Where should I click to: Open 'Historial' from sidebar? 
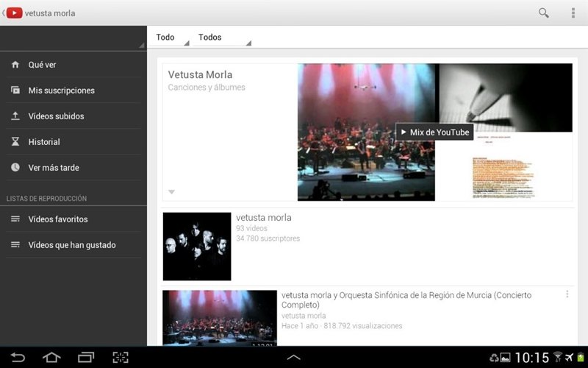click(44, 142)
